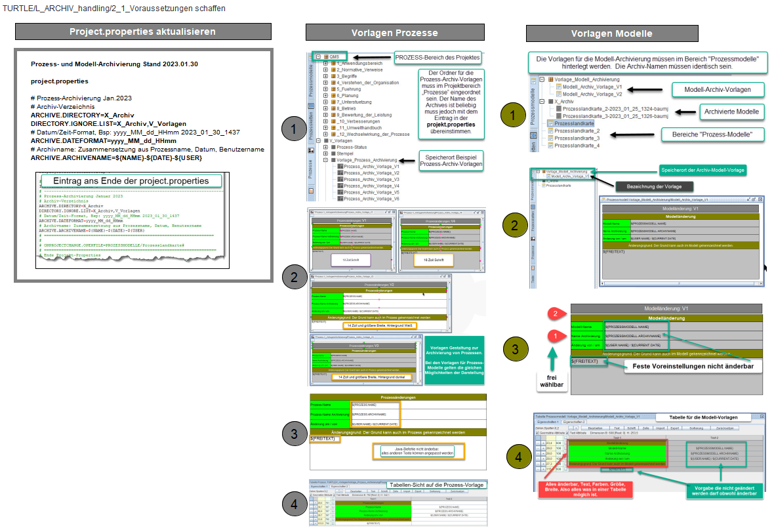Click the V_Vorlagen folder icon
The height and width of the screenshot is (532, 774).
(x=325, y=140)
